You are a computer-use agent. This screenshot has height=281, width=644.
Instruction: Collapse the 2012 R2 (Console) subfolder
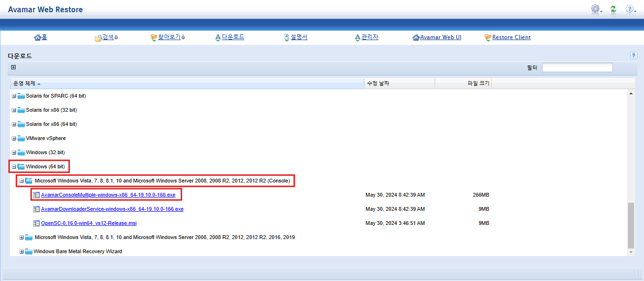[22, 181]
